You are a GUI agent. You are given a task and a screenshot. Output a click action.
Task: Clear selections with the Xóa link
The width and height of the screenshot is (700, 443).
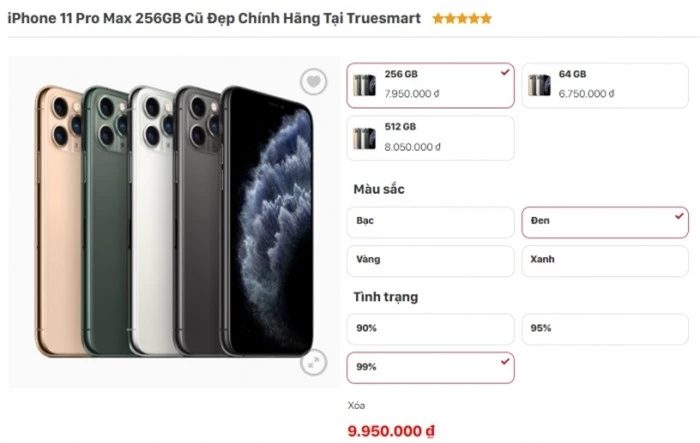coord(356,405)
